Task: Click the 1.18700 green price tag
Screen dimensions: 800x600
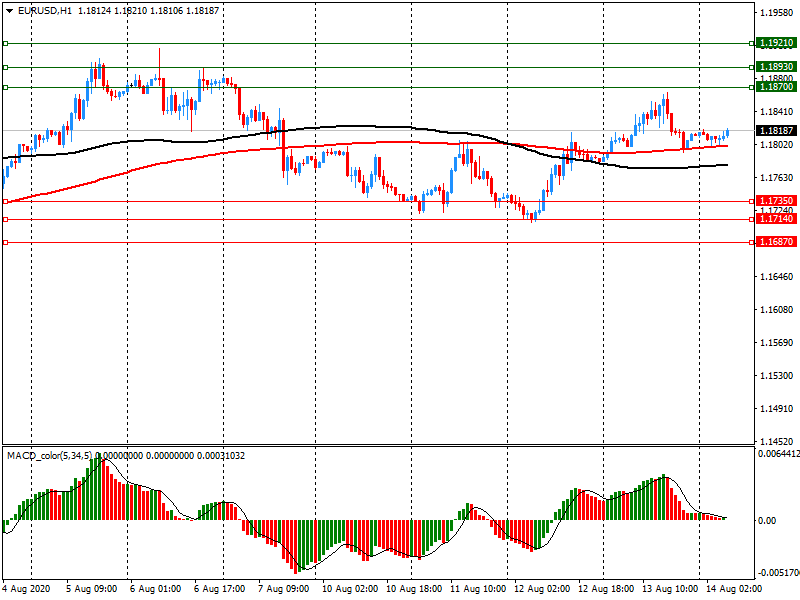Action: [776, 87]
